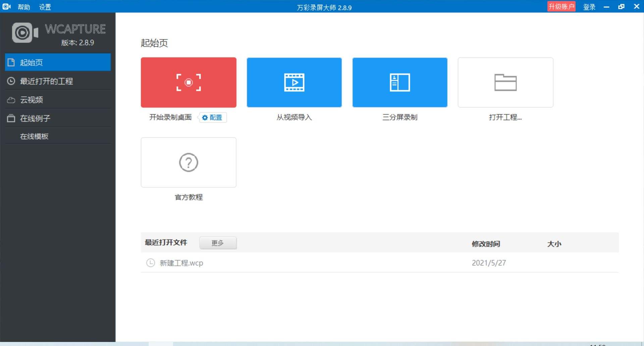Open 最近打开的工程 in sidebar
Image resolution: width=644 pixels, height=346 pixels.
[58, 81]
